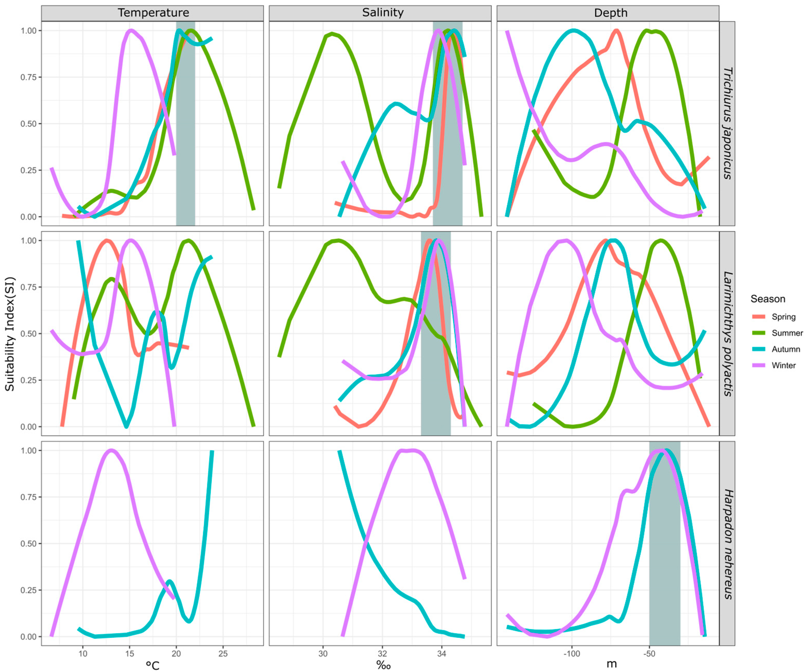Screen dimensions: 806x672
Task: Click shaded band in Harpadon Depth panel
Action: pos(664,576)
